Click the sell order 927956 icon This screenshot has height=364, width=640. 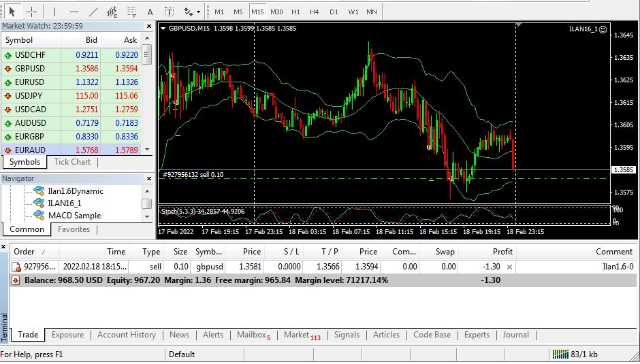(16, 267)
